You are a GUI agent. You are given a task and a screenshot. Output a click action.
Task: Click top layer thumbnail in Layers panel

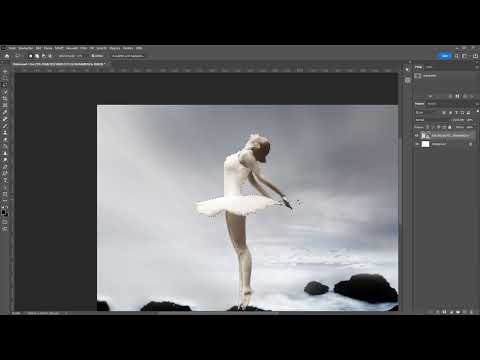(425, 136)
